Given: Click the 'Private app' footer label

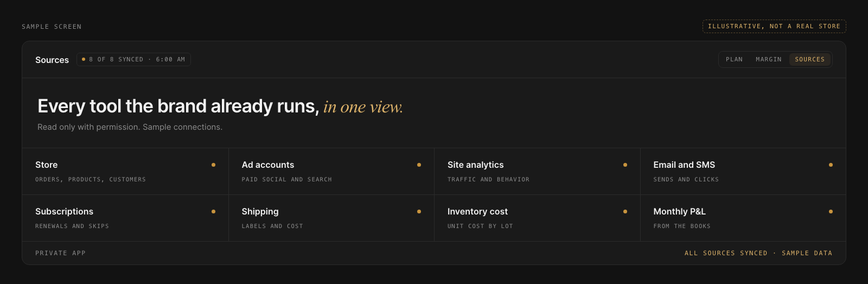Looking at the screenshot, I should click(60, 253).
